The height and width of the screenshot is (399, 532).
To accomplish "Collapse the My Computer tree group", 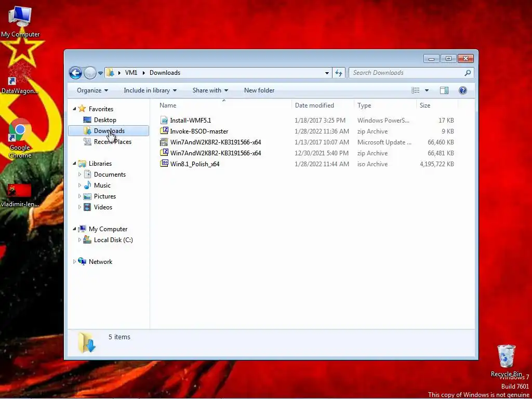I will 74,229.
